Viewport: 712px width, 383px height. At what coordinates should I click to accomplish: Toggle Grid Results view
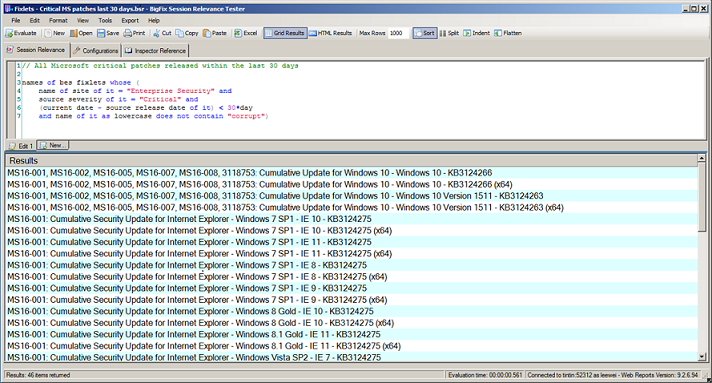(285, 33)
